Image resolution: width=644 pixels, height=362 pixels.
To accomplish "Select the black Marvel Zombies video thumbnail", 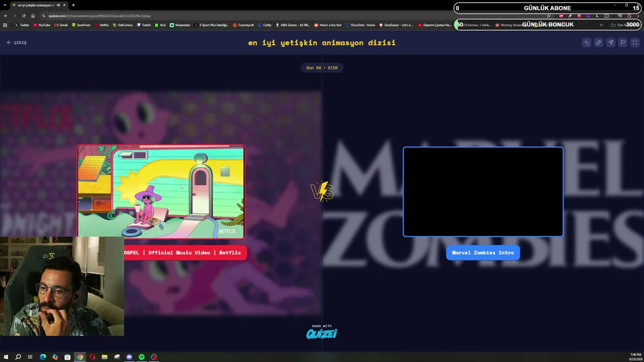I will coord(483,192).
